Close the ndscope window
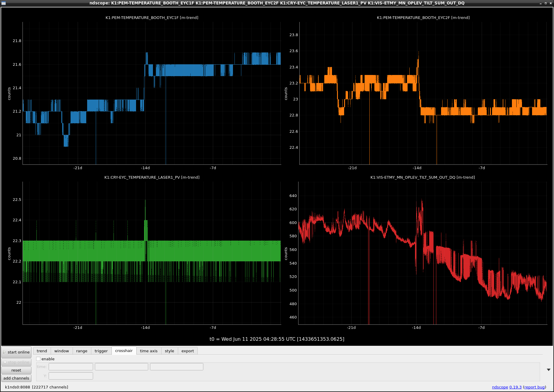The height and width of the screenshot is (392, 554). [x=550, y=3]
